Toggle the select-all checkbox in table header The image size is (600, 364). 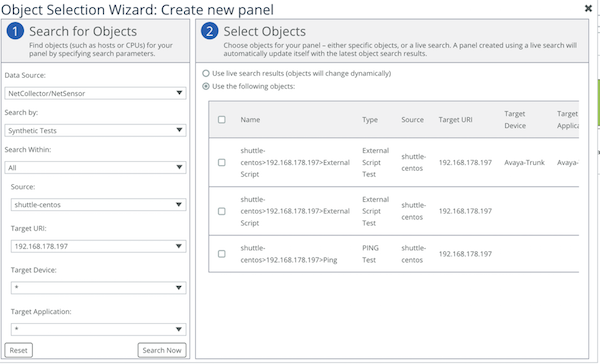[x=222, y=119]
